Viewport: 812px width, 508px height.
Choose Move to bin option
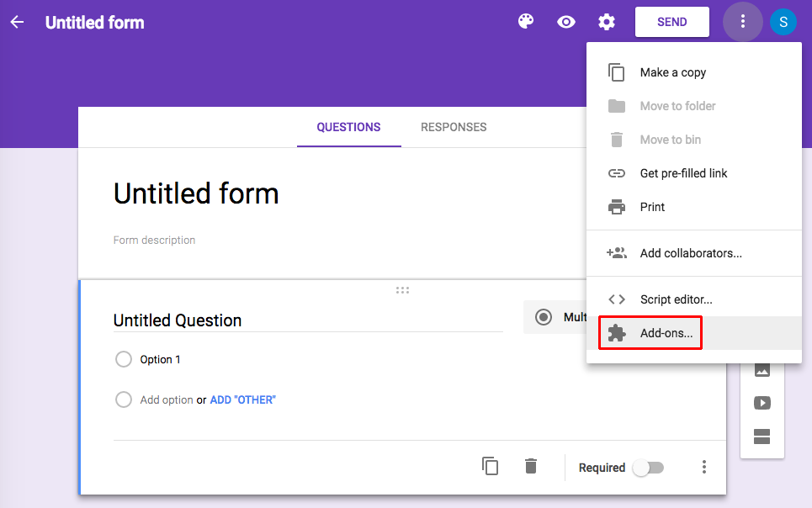(694, 140)
